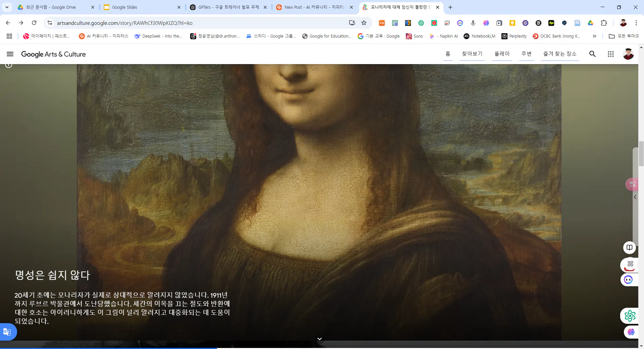
Task: Click the purple brain floating icon
Action: click(631, 332)
